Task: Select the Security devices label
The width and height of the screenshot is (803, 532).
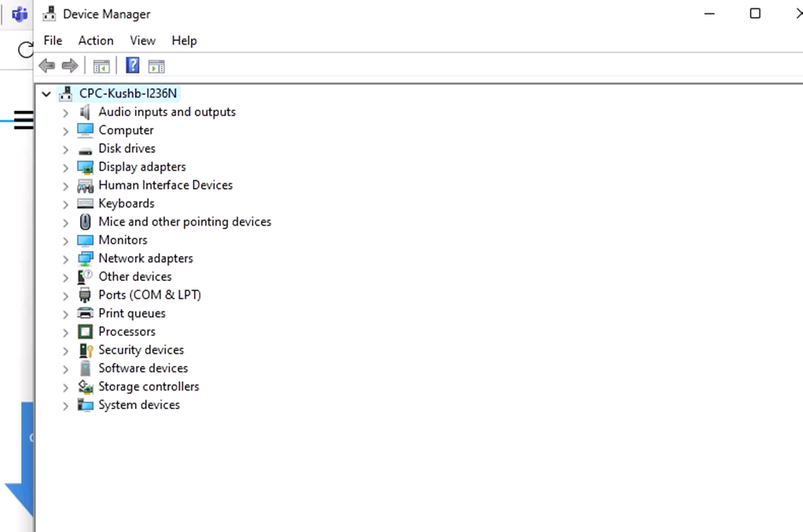Action: point(141,350)
